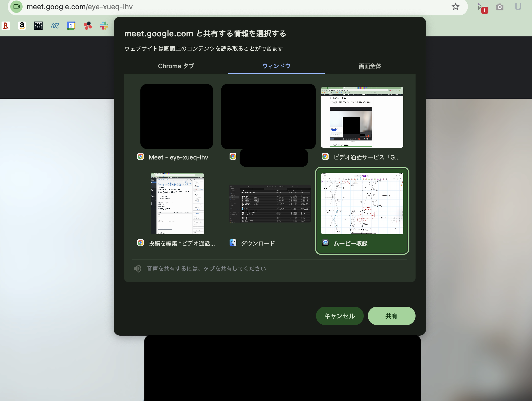Image resolution: width=532 pixels, height=401 pixels.
Task: Switch to the 画面全体 tab
Action: pyautogui.click(x=370, y=66)
